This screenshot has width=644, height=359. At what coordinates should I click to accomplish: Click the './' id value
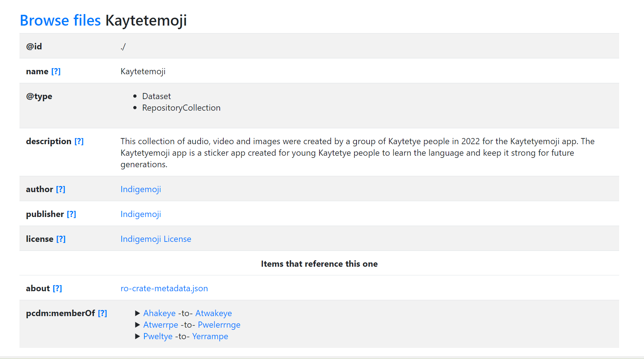click(x=123, y=46)
